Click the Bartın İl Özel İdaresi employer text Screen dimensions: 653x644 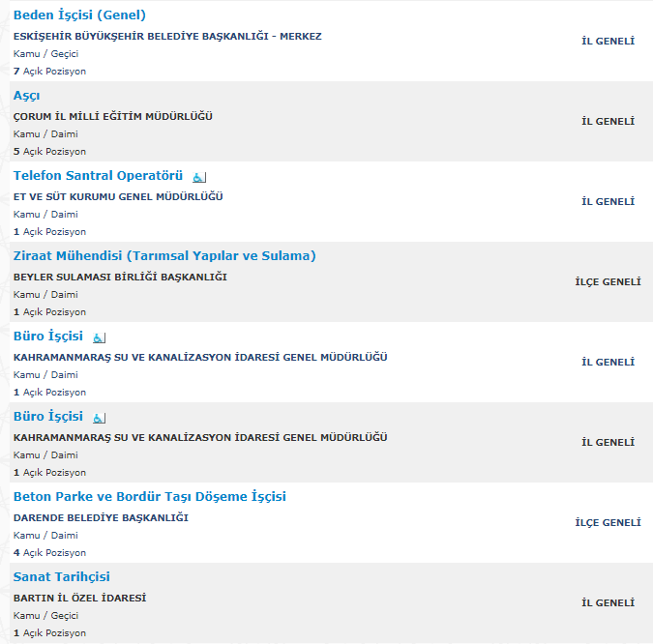(x=79, y=598)
